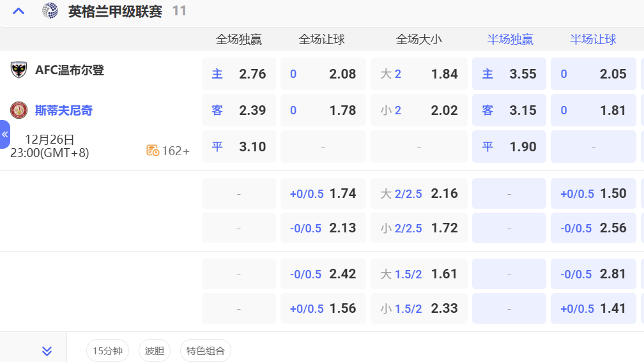Open the AFC温布尔登 team name
Screen dimensions: 644x362
pos(70,70)
